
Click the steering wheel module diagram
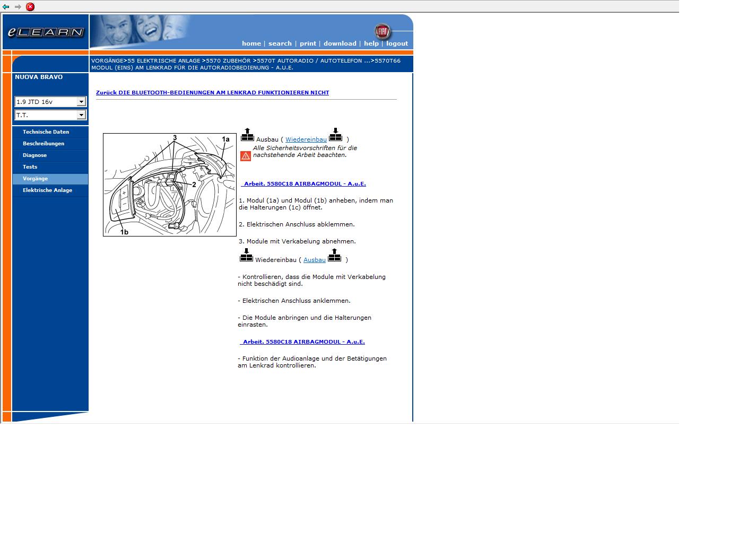169,185
